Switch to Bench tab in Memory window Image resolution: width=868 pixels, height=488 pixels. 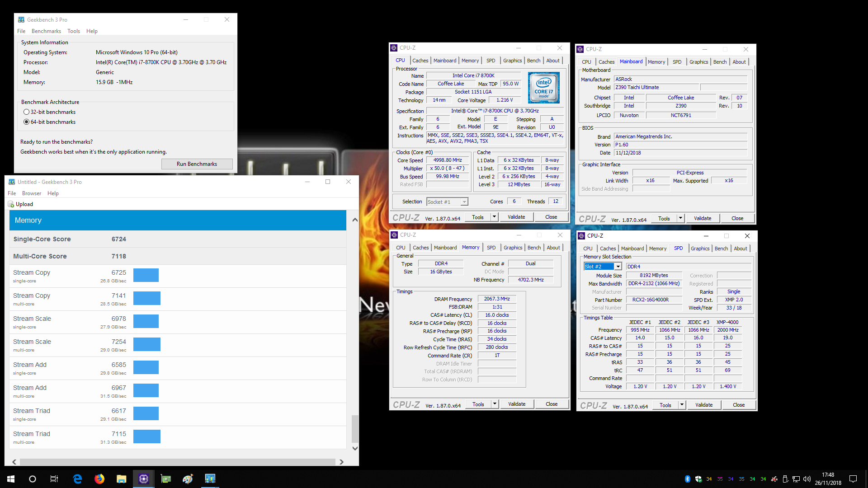pyautogui.click(x=534, y=248)
